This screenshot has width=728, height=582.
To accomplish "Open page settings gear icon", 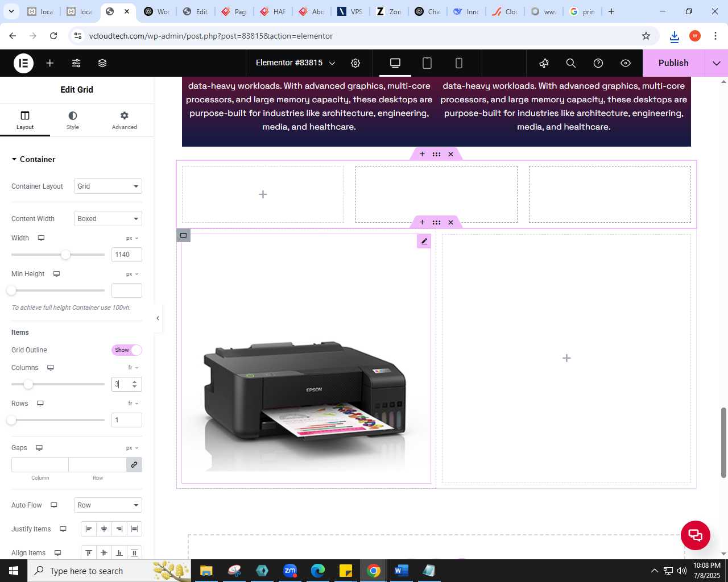I will (355, 63).
